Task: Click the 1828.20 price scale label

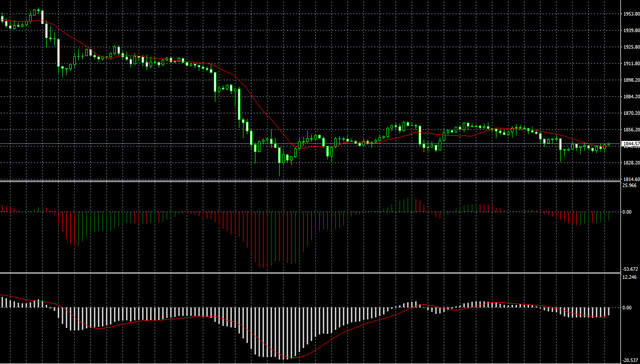Action: pos(630,163)
